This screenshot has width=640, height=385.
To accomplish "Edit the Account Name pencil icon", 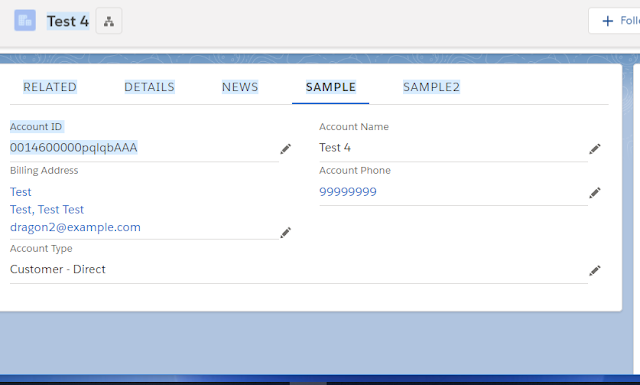I will pyautogui.click(x=595, y=149).
